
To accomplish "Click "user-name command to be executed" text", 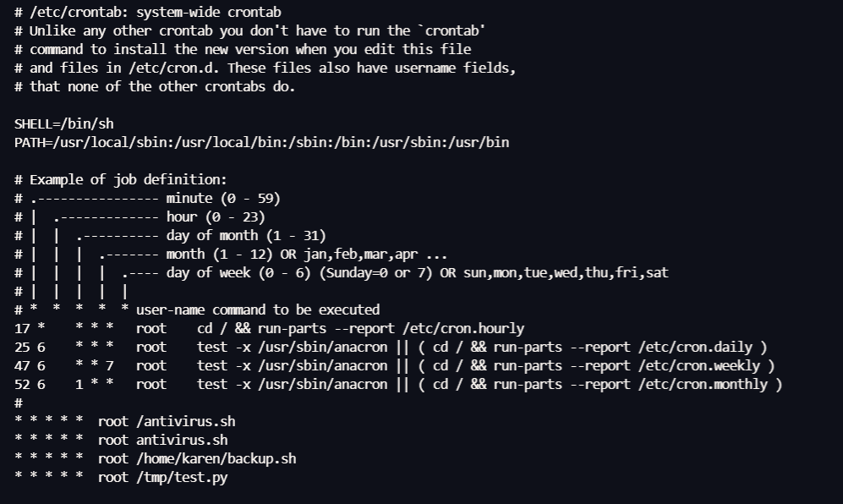I will pos(257,310).
